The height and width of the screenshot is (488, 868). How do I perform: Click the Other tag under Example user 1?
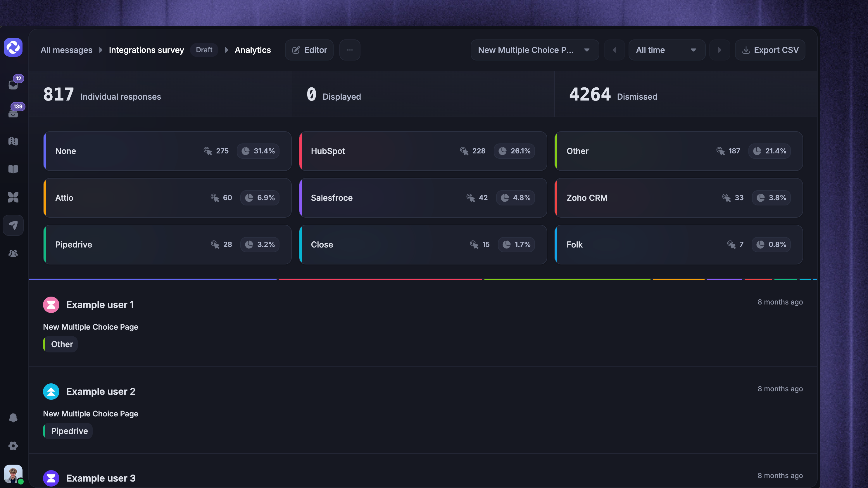click(x=60, y=344)
